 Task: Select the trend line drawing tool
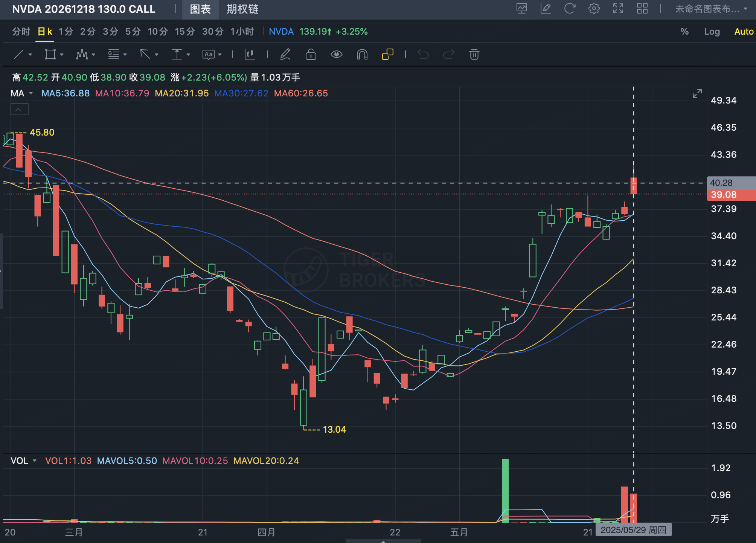(x=19, y=55)
